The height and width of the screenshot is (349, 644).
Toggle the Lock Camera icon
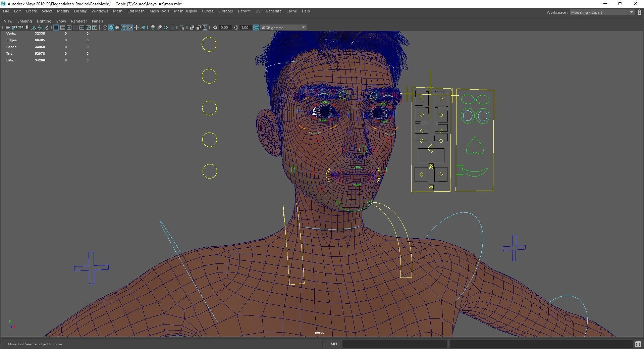(x=14, y=28)
